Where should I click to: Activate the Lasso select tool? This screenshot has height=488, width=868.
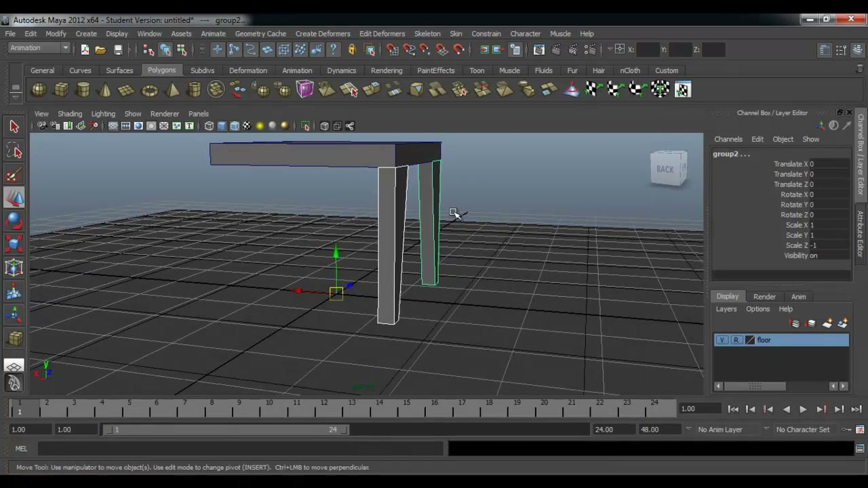14,150
